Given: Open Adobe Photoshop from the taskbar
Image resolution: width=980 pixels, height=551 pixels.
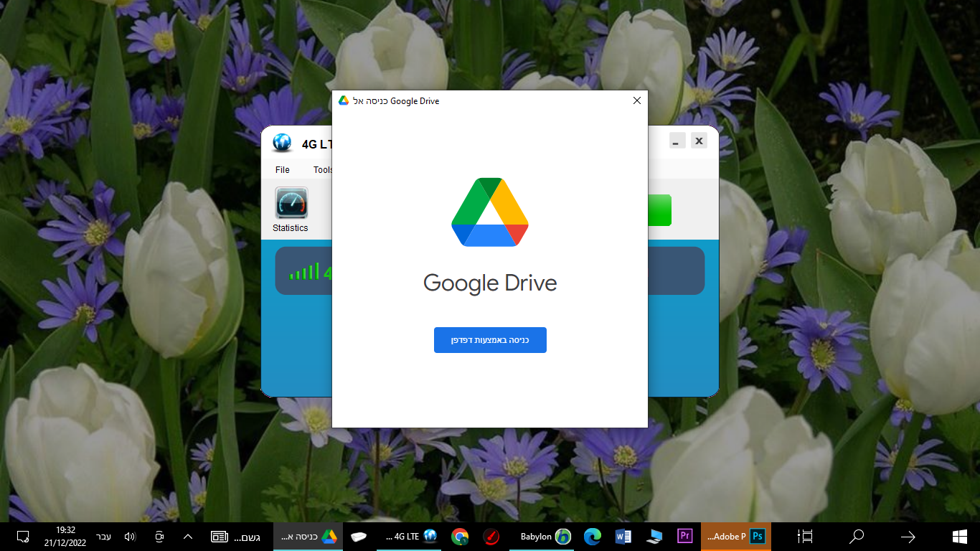Looking at the screenshot, I should pos(735,537).
